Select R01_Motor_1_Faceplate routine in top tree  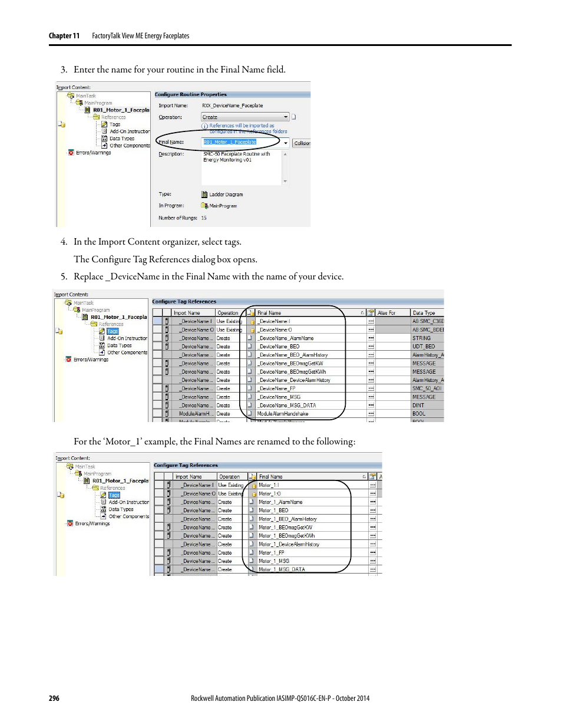[x=120, y=110]
